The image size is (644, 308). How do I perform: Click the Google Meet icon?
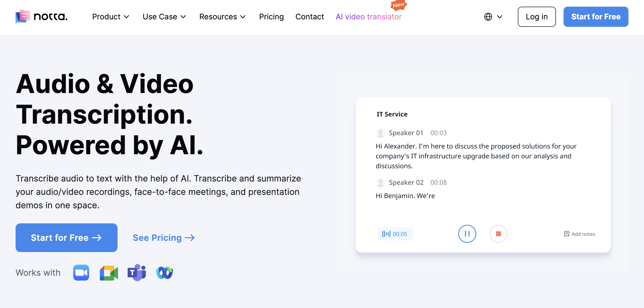(x=109, y=273)
